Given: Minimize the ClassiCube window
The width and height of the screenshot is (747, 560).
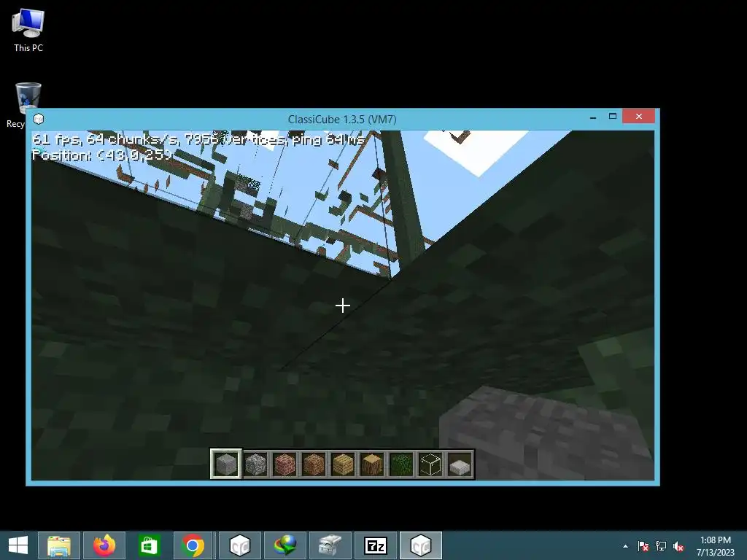Looking at the screenshot, I should pos(593,117).
